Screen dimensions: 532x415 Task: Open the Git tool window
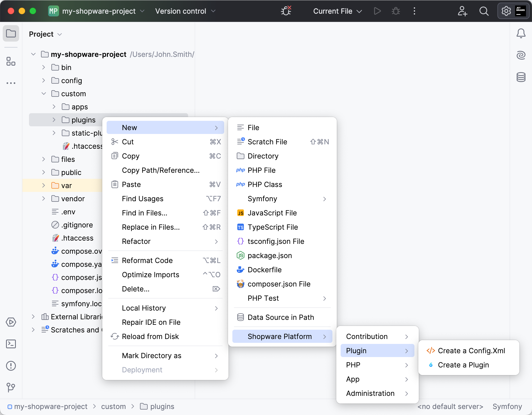pos(11,387)
